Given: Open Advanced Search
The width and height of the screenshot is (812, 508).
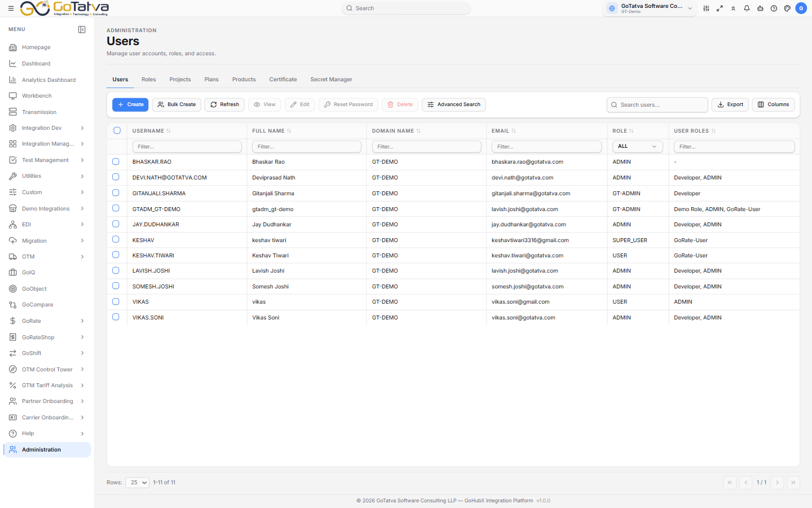Looking at the screenshot, I should pyautogui.click(x=454, y=104).
